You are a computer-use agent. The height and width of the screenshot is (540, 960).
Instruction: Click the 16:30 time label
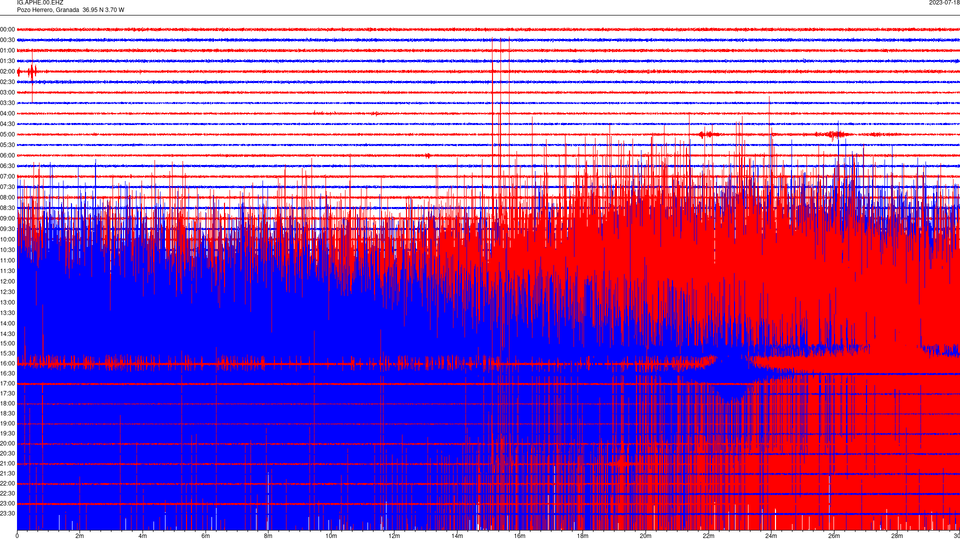coord(7,373)
